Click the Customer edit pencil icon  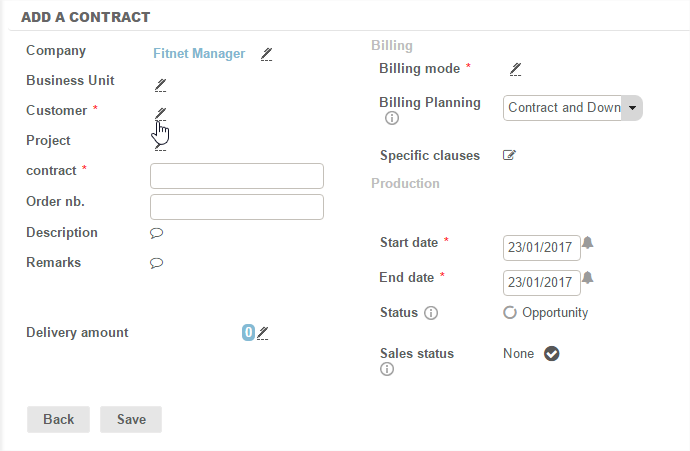pos(160,113)
